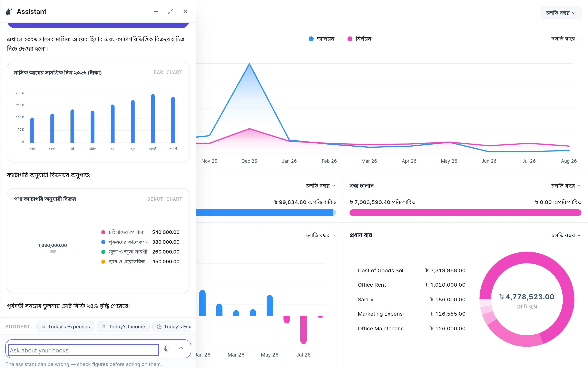Start a new chat with plus icon
Viewport: 588px width, 368px height.
[x=156, y=11]
